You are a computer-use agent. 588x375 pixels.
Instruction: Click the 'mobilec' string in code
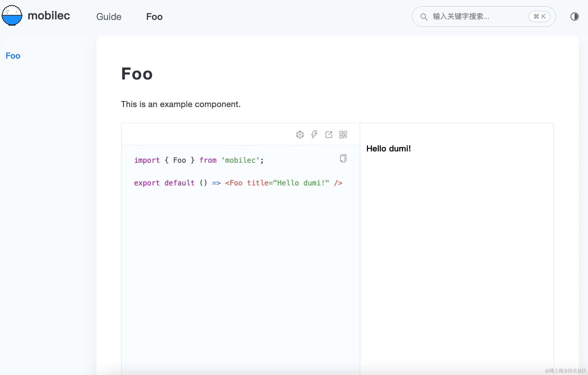coord(240,160)
